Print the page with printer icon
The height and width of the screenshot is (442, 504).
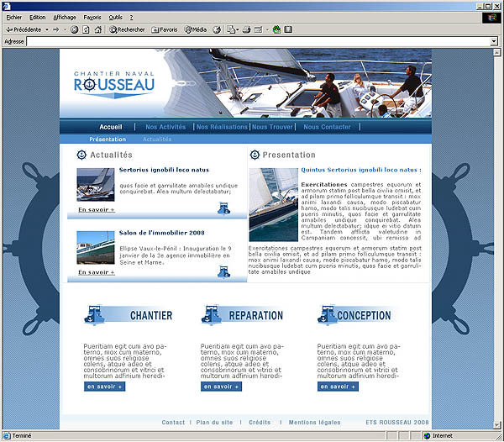click(x=246, y=29)
